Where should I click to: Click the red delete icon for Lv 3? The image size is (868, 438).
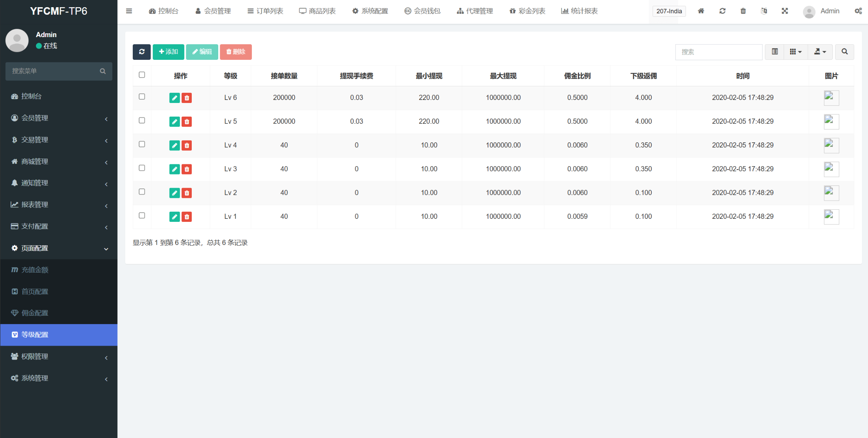(186, 169)
